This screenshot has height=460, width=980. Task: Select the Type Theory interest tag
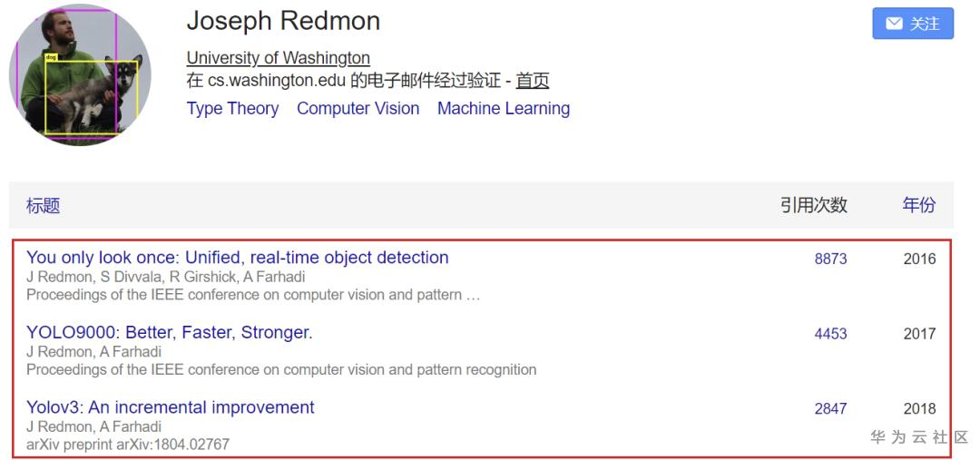tap(232, 109)
